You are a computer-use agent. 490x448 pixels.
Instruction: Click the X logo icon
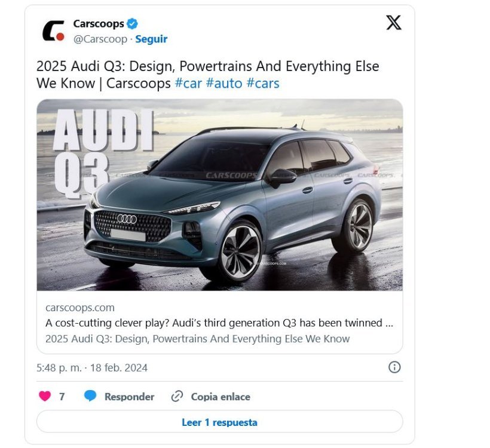pos(393,23)
